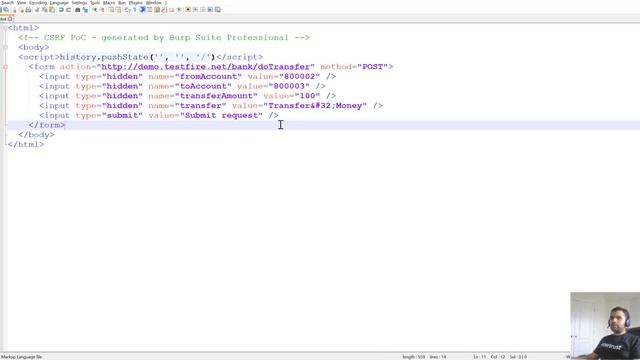Click the Zoom In toolbar icon

(94, 9)
